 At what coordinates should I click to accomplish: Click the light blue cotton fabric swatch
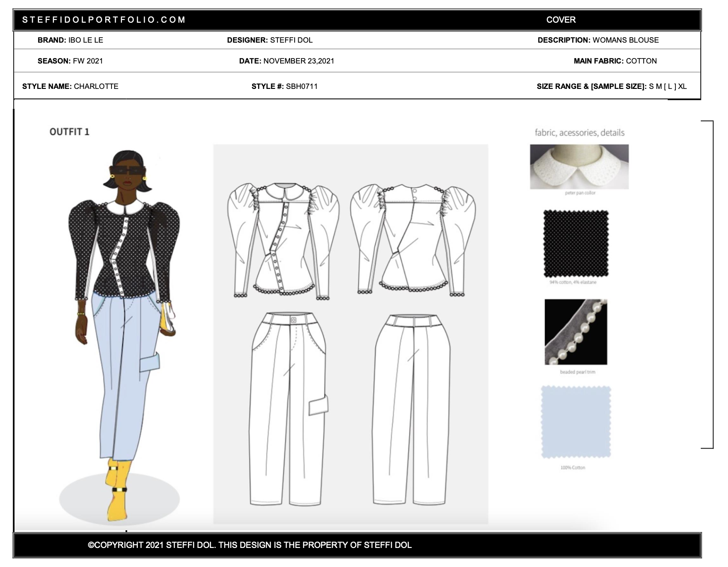click(576, 422)
